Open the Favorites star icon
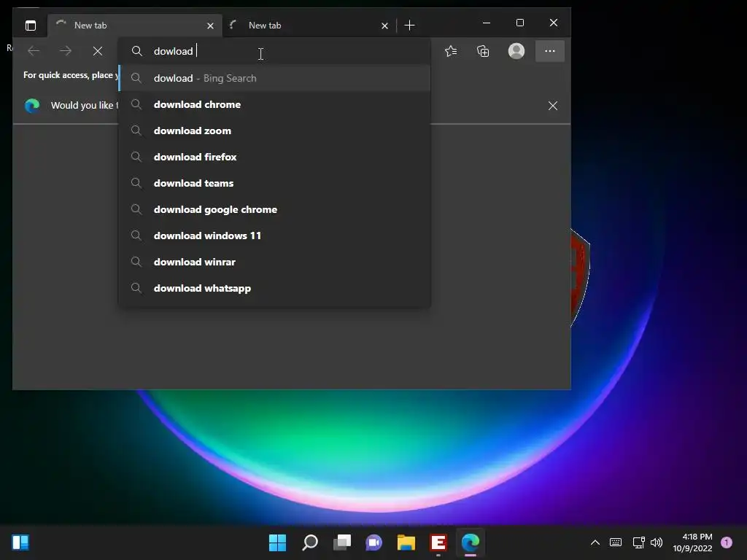 point(451,51)
